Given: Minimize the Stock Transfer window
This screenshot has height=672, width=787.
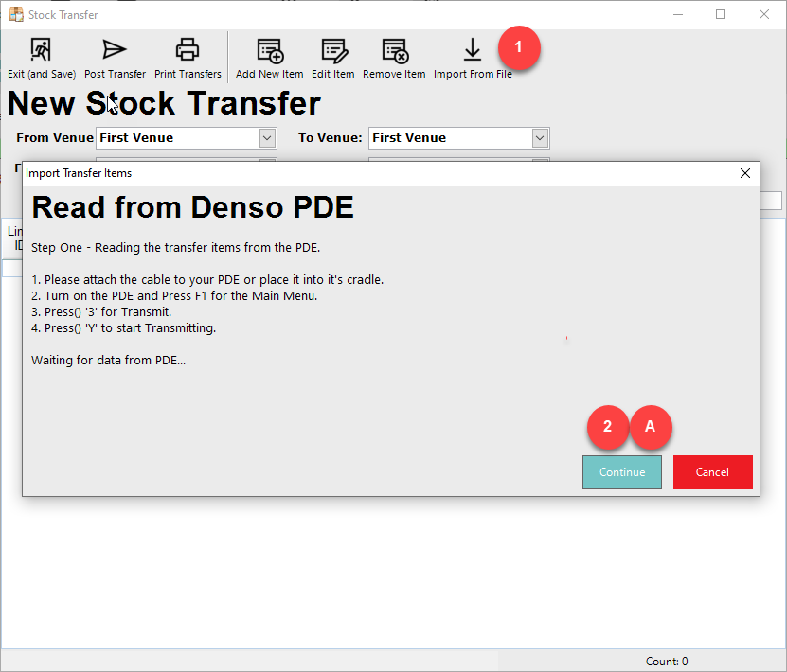Looking at the screenshot, I should coord(678,14).
